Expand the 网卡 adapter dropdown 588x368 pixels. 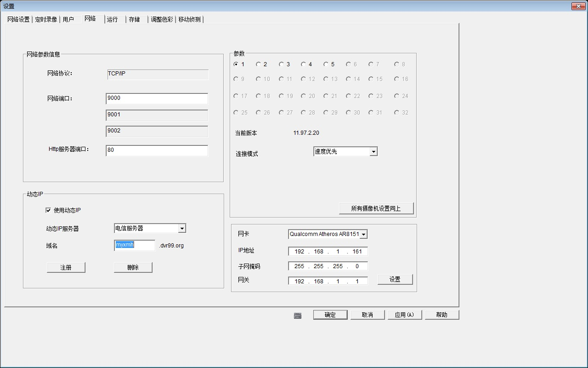[x=363, y=234]
